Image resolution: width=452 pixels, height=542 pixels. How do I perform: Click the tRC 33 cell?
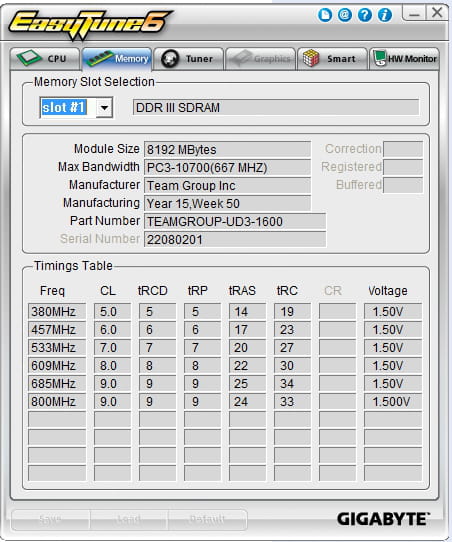[292, 401]
